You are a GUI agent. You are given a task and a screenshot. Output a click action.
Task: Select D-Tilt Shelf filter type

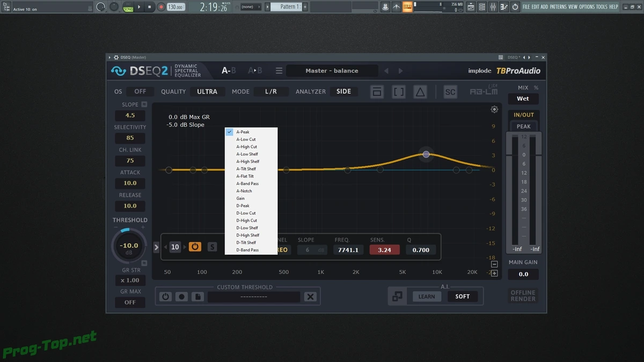[x=251, y=242]
